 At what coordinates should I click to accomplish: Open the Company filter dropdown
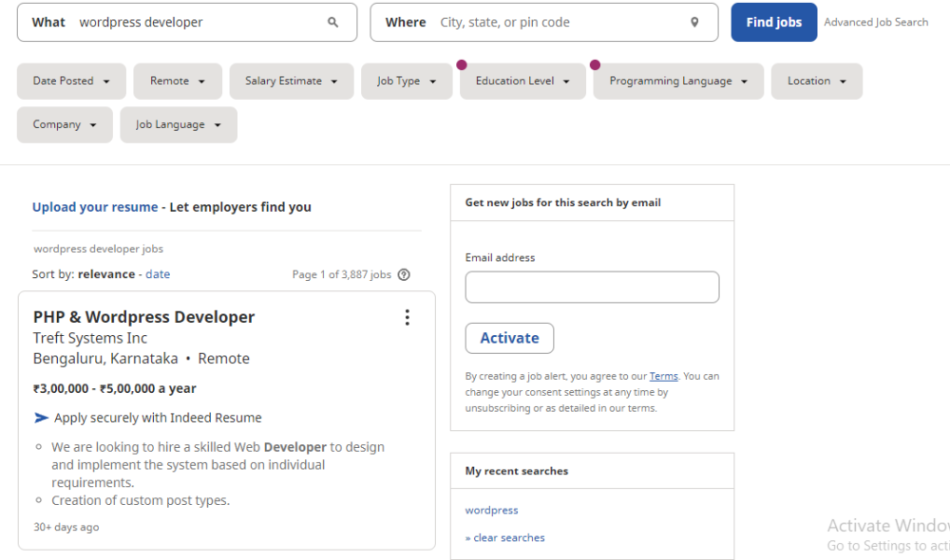click(64, 124)
